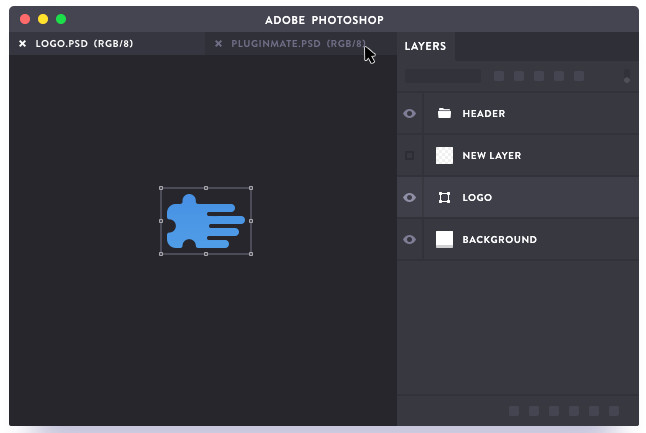
Task: Close the PLUGINMATE.PSD document tab
Action: pyautogui.click(x=218, y=43)
